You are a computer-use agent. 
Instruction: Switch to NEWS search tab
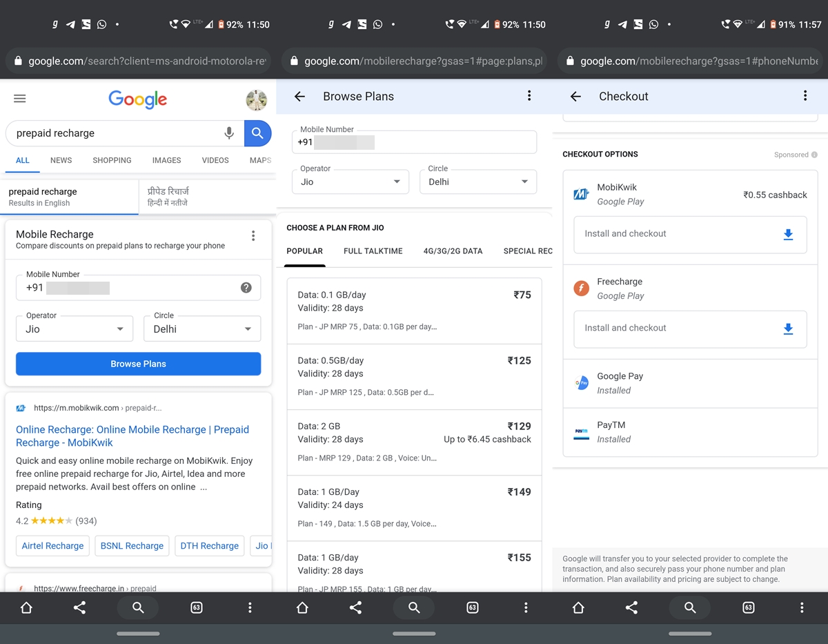coord(61,160)
